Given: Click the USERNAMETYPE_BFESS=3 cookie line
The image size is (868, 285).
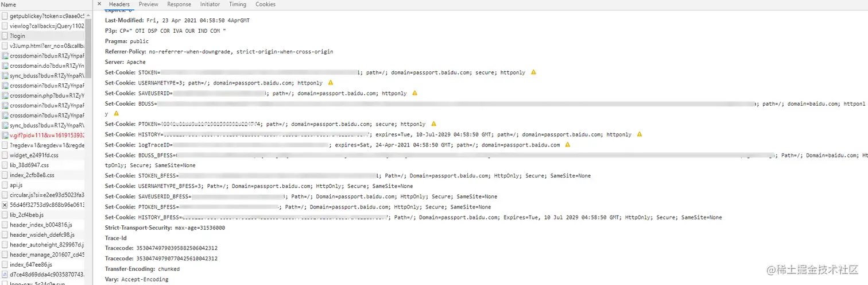Looking at the screenshot, I should point(259,186).
